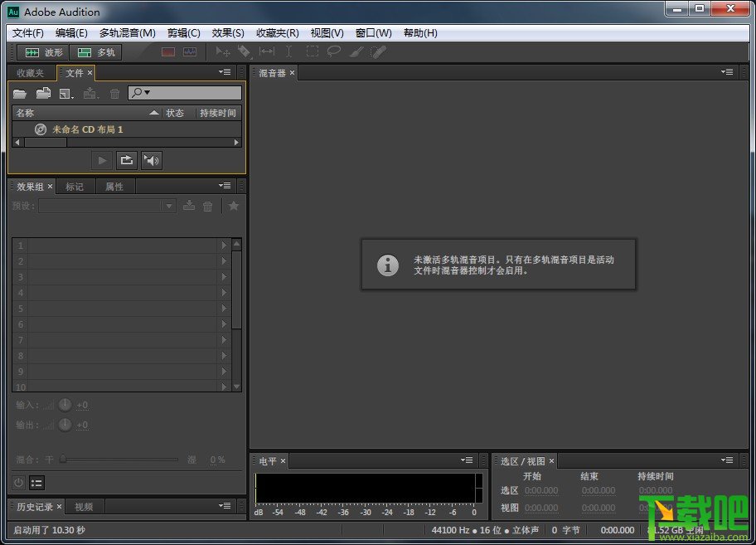Select the Slip tool in toolbar

coord(267,51)
